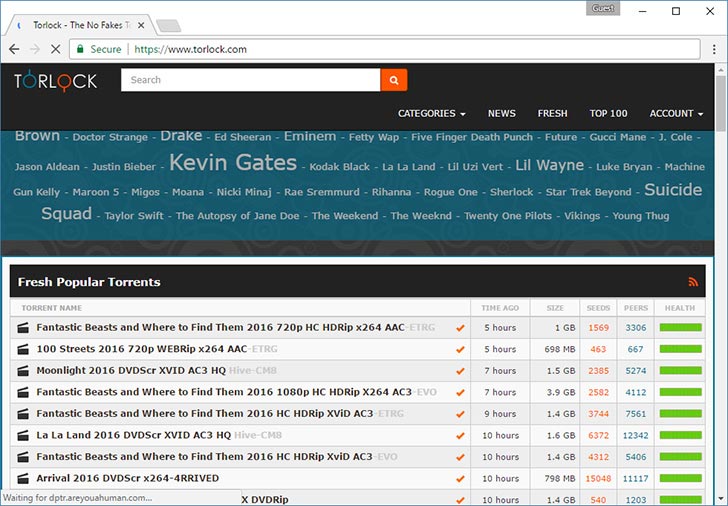Image resolution: width=728 pixels, height=506 pixels.
Task: Open the Chrome three-dot menu
Action: (x=714, y=49)
